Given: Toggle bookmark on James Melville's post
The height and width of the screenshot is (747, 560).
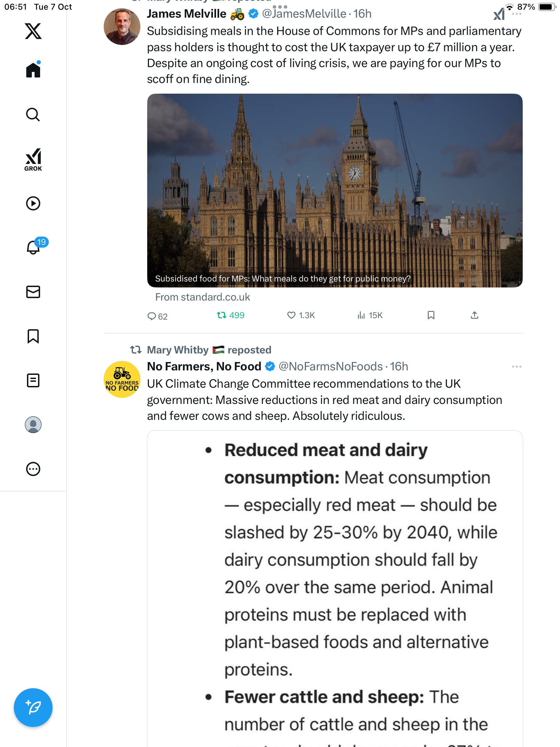Looking at the screenshot, I should (x=431, y=315).
